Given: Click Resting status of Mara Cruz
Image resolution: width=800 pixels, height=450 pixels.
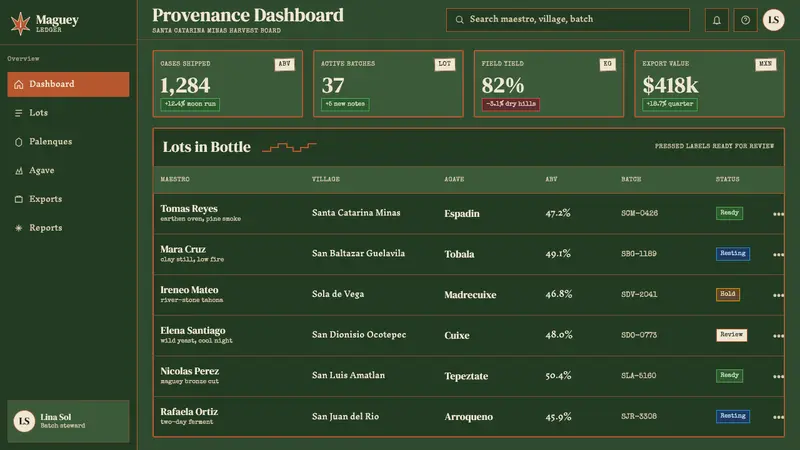Looking at the screenshot, I should [x=733, y=254].
